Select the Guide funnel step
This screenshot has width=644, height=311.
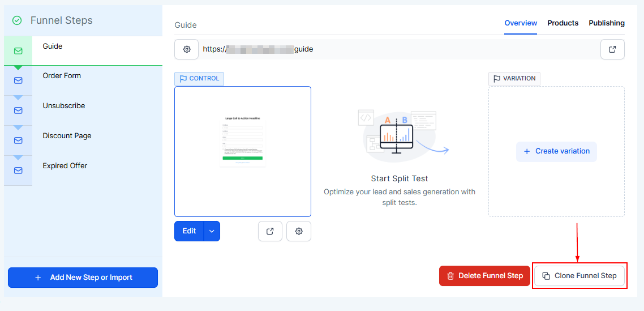(83, 50)
